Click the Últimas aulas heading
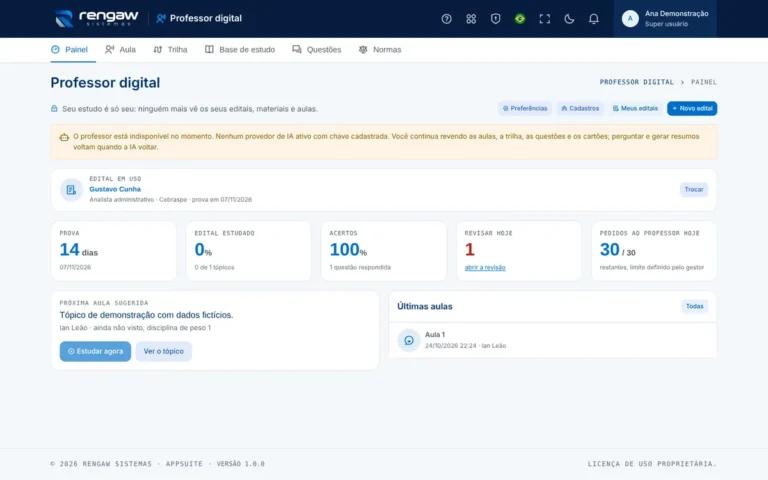The height and width of the screenshot is (480, 768). [x=425, y=306]
